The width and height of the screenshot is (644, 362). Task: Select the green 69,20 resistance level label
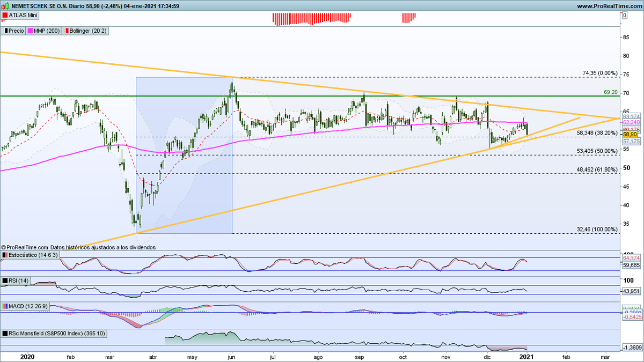pos(611,92)
